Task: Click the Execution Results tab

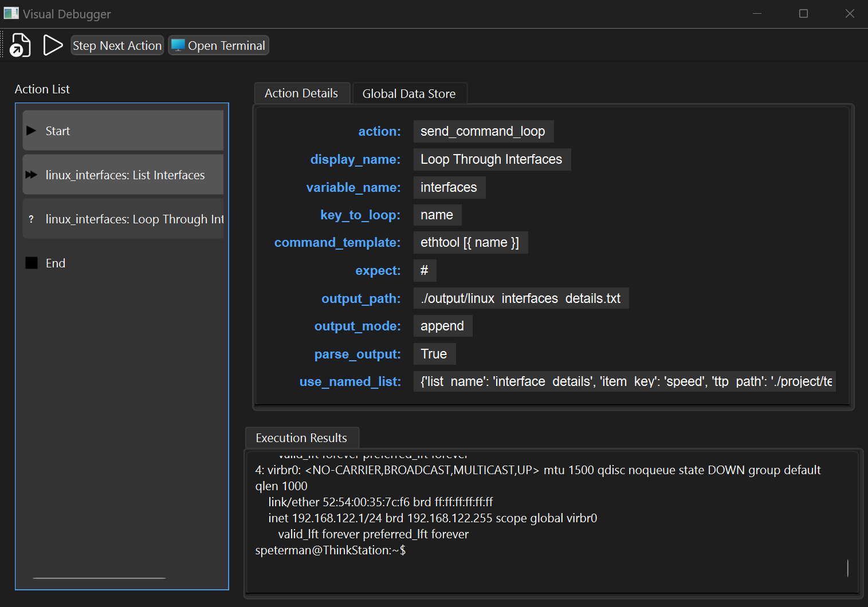Action: (x=301, y=437)
